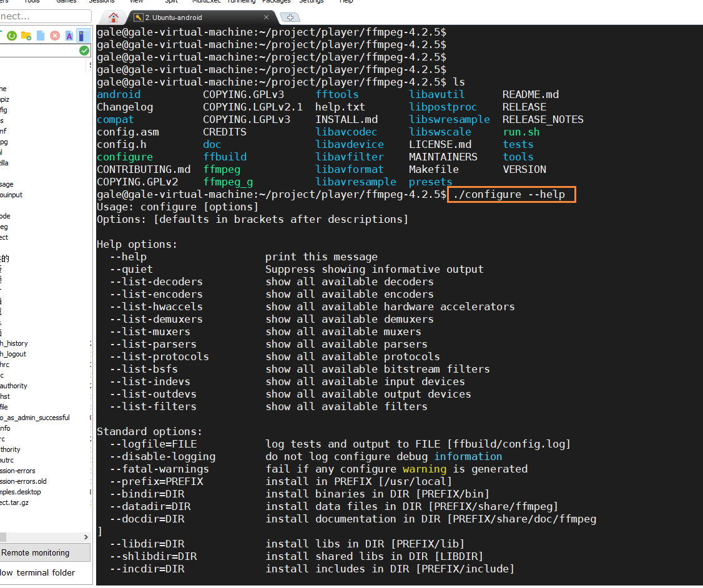Click the README.md file name

pyautogui.click(x=531, y=94)
